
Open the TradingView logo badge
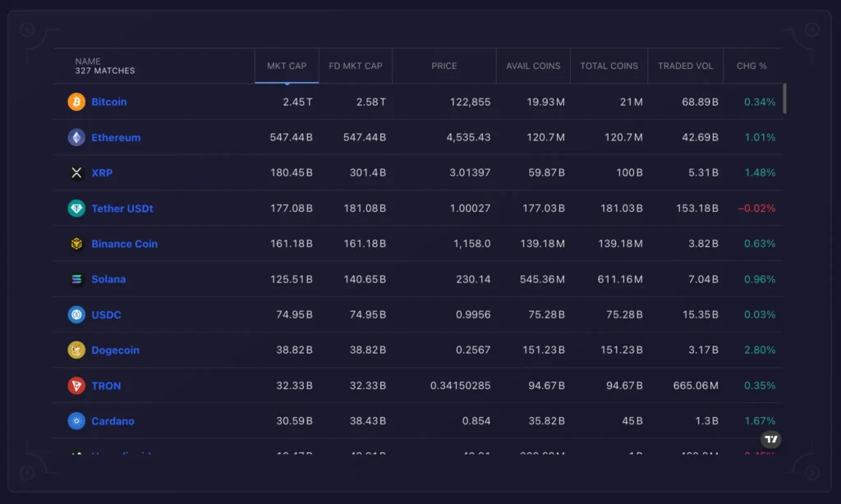[770, 440]
